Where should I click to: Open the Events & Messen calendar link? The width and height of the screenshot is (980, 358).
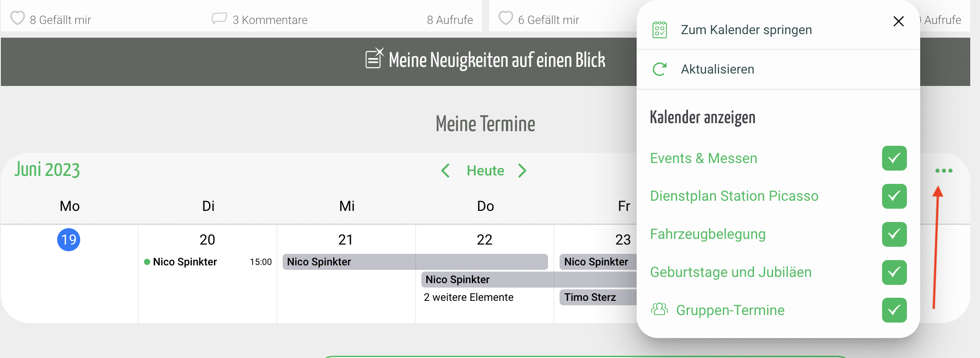point(704,158)
